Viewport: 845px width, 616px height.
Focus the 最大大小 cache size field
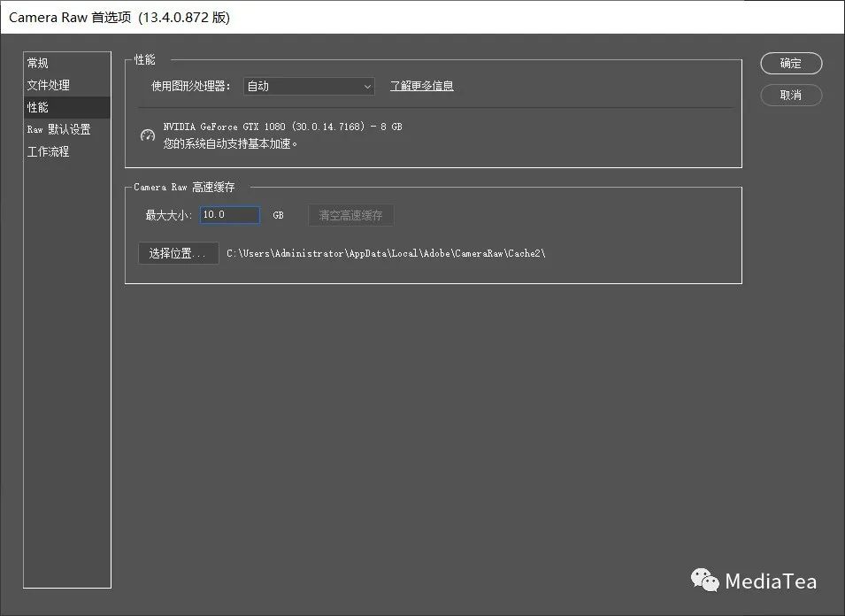tap(230, 215)
